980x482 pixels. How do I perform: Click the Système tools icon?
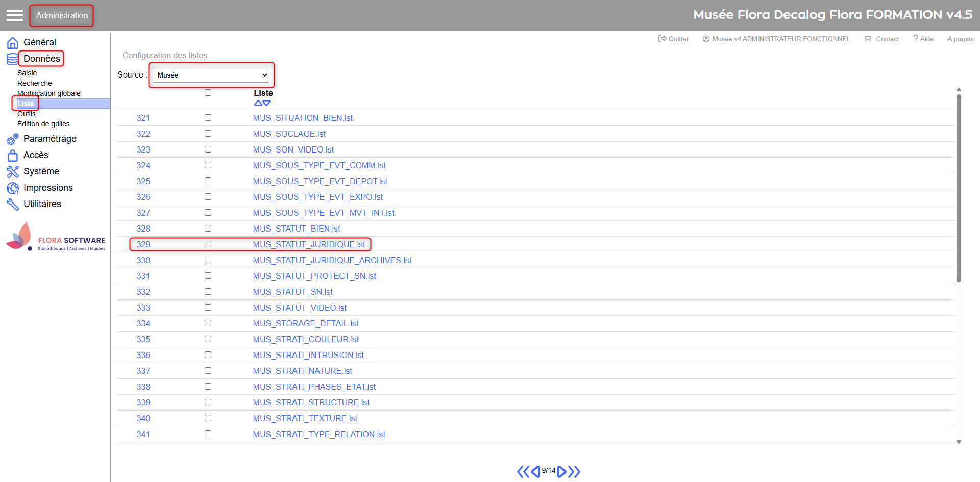13,172
